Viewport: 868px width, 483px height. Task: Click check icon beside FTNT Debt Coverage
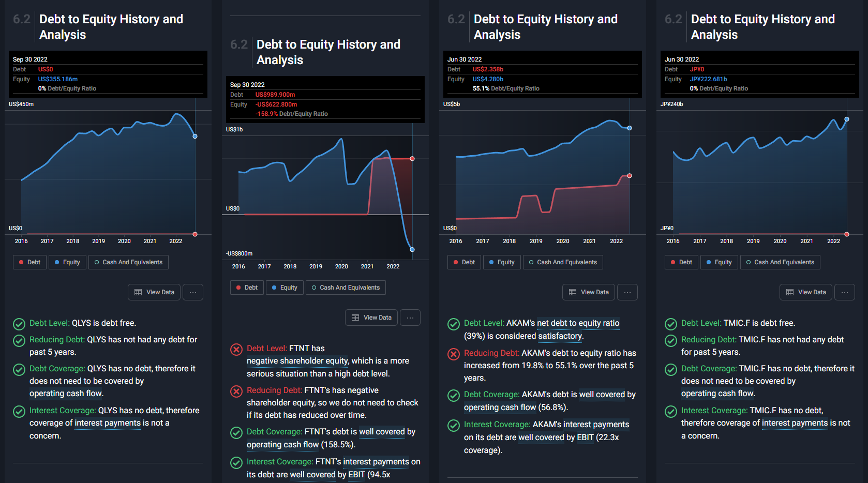pyautogui.click(x=236, y=433)
